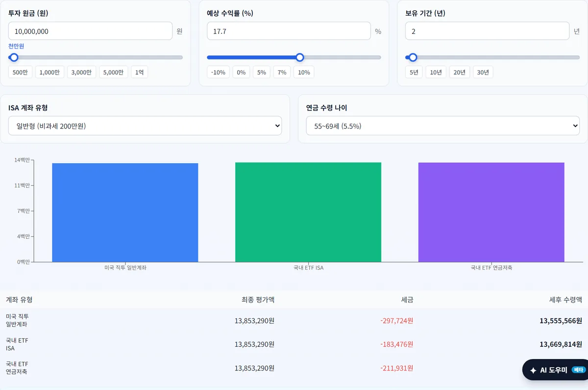588x390 pixels.
Task: Click the 국내 ETF ISA table row label
Action: tap(17, 344)
